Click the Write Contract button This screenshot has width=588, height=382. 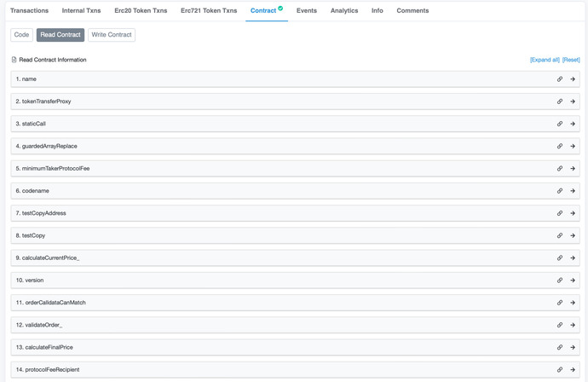pyautogui.click(x=112, y=35)
